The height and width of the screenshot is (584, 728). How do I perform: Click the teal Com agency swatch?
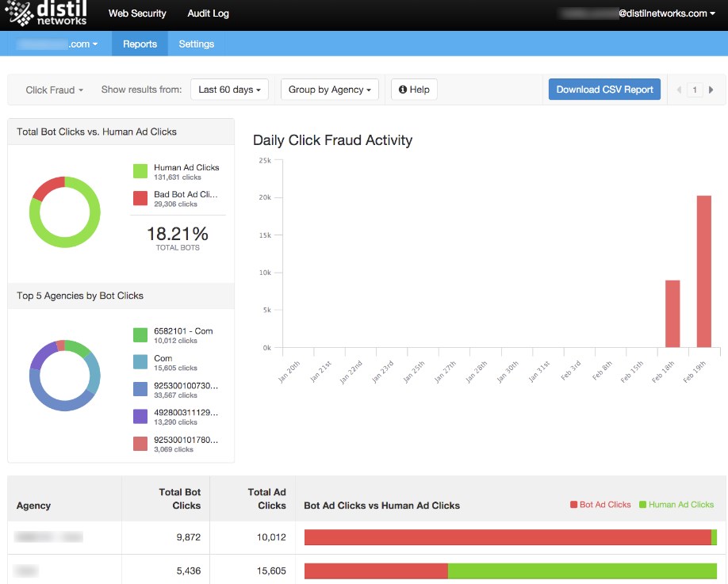pos(140,362)
